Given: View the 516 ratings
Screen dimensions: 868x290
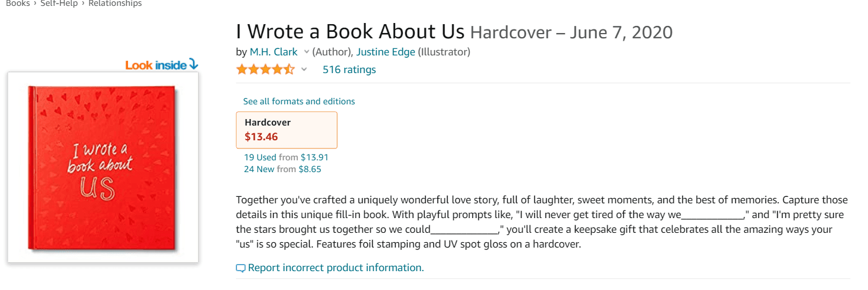Looking at the screenshot, I should pos(349,70).
